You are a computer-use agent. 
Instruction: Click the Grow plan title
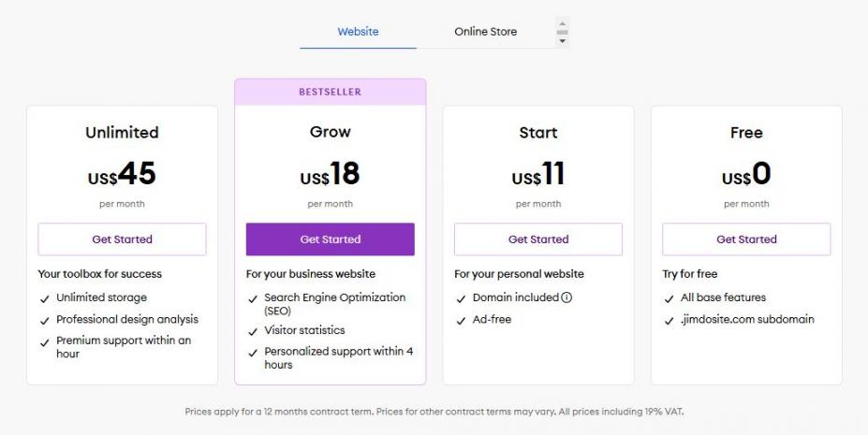[x=330, y=132]
